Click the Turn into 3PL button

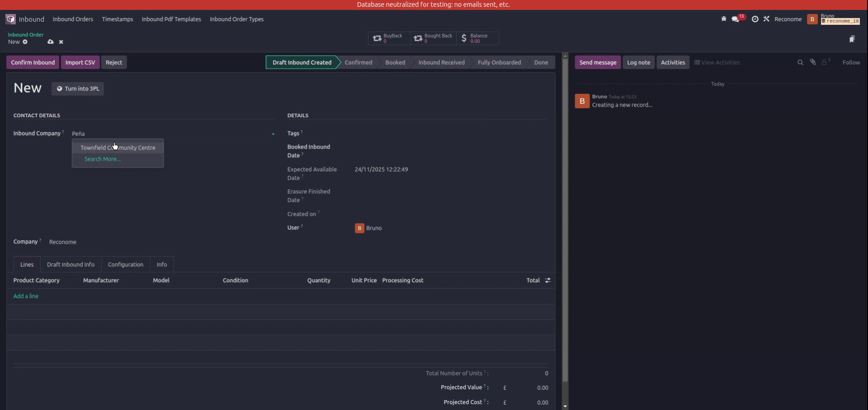pos(77,89)
